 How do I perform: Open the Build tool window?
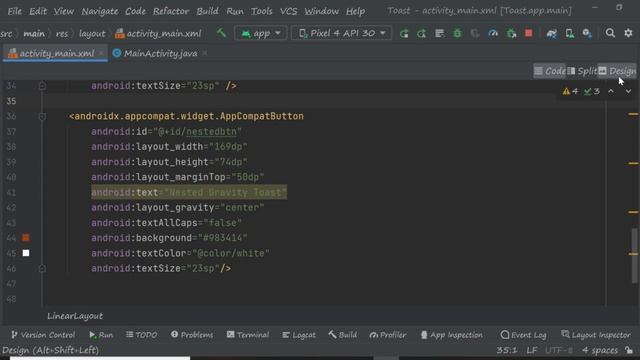coord(342,335)
